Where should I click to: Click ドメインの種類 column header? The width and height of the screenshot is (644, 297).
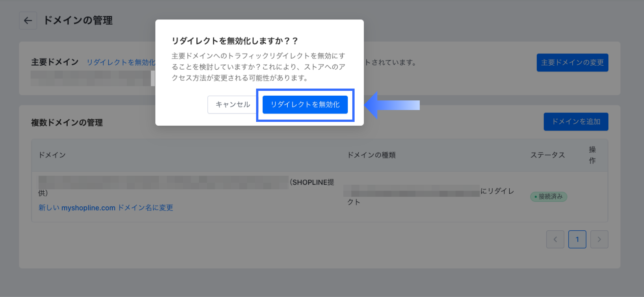pyautogui.click(x=371, y=155)
